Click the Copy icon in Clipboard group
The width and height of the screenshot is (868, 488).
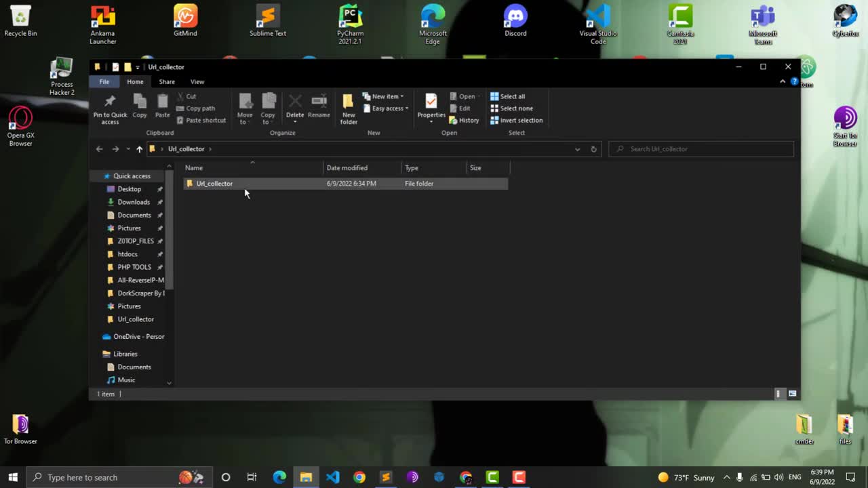click(140, 106)
